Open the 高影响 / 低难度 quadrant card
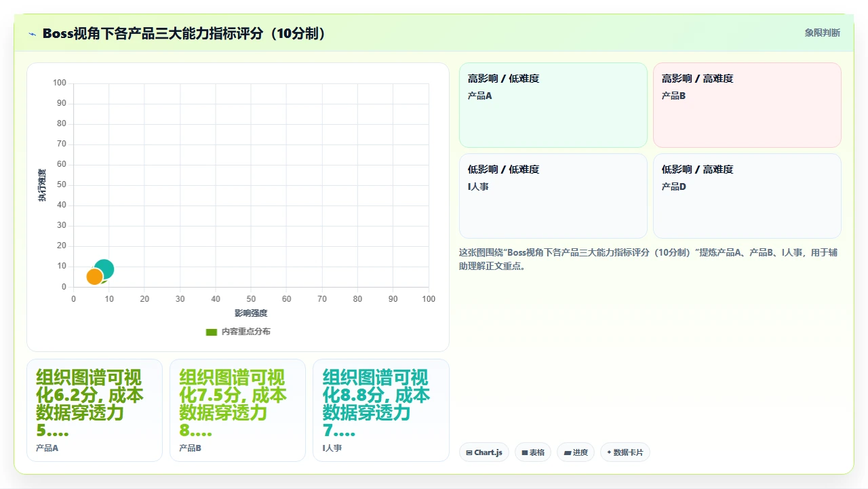 pos(553,105)
